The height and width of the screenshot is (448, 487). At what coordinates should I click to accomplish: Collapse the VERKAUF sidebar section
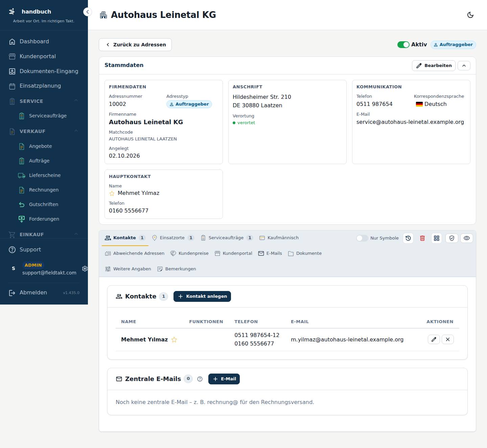click(x=76, y=131)
